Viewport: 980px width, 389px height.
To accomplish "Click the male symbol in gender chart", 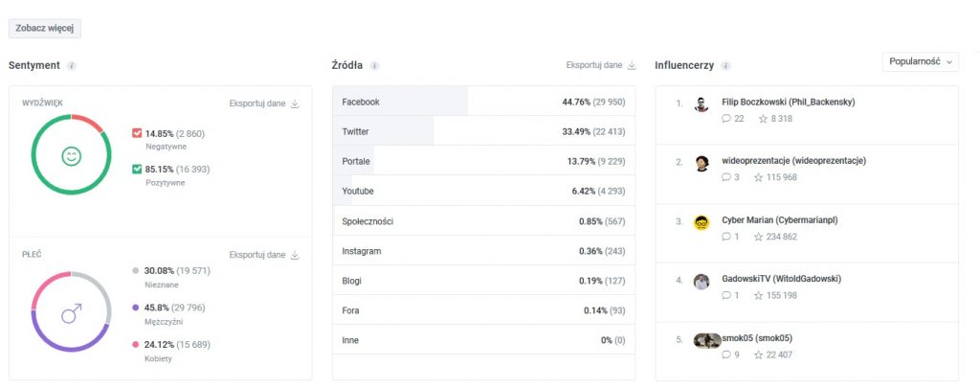I will coord(71,312).
